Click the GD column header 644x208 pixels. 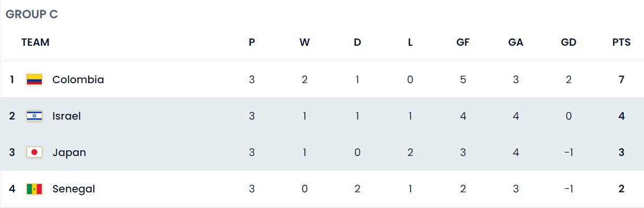click(x=568, y=43)
